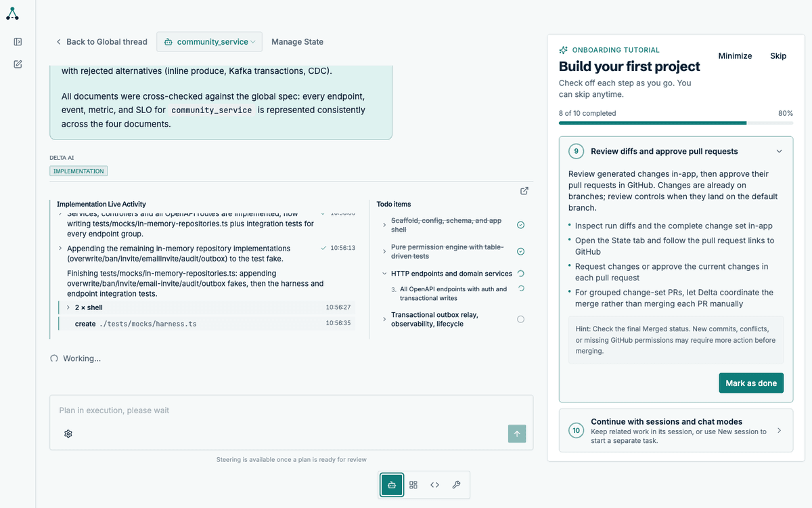Screen dimensions: 812x508
Task: Skip the onboarding tutorial
Action: (778, 56)
